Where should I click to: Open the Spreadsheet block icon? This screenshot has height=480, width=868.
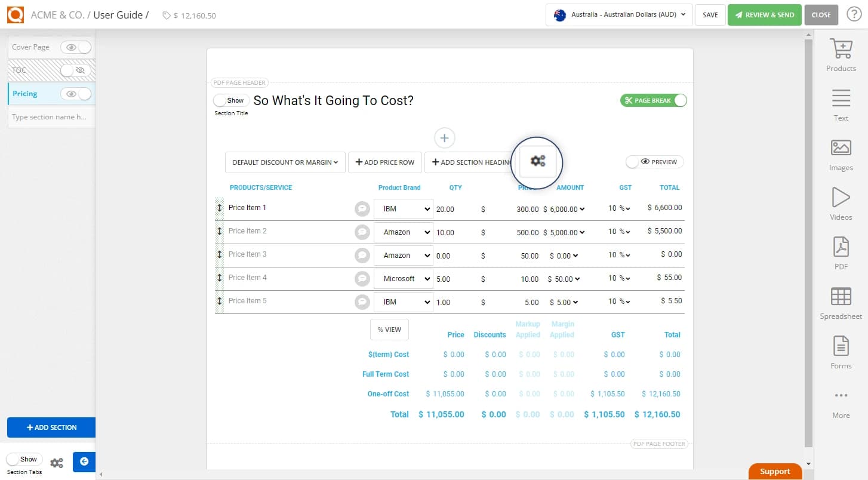point(841,301)
